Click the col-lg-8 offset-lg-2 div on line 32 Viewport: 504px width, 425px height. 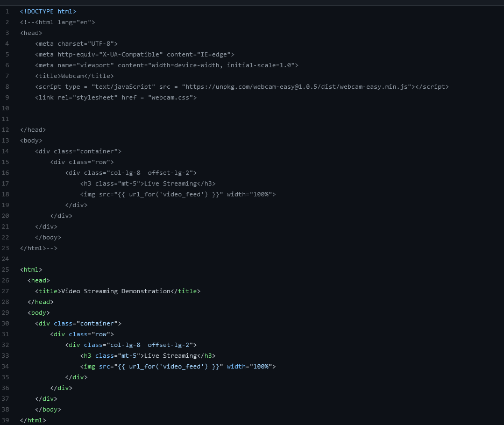point(131,345)
